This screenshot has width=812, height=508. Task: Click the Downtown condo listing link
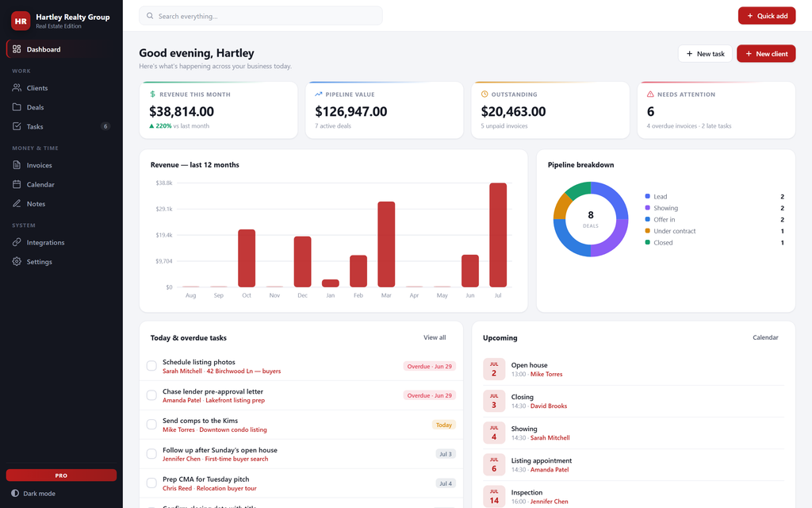[233, 429]
